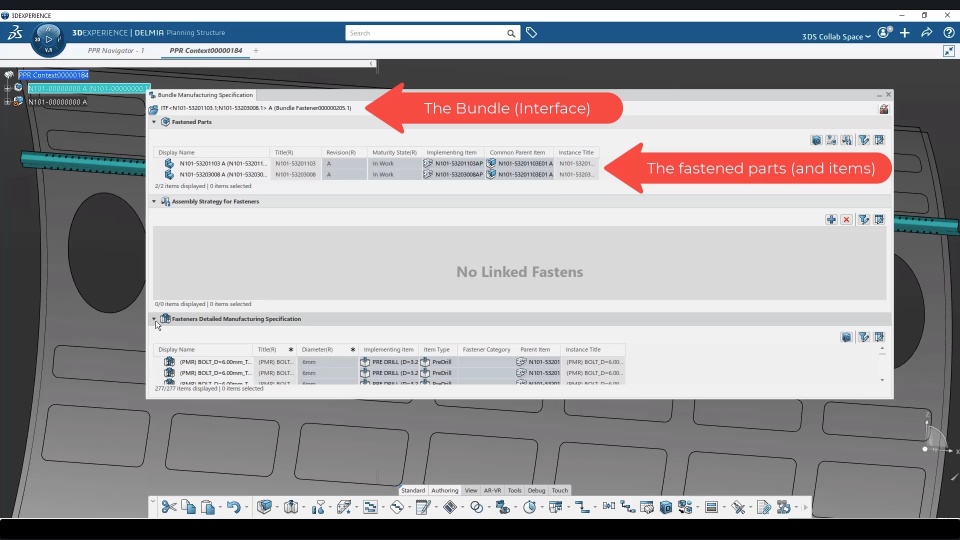Expand the N101-00000000 A tree node

coord(7,102)
